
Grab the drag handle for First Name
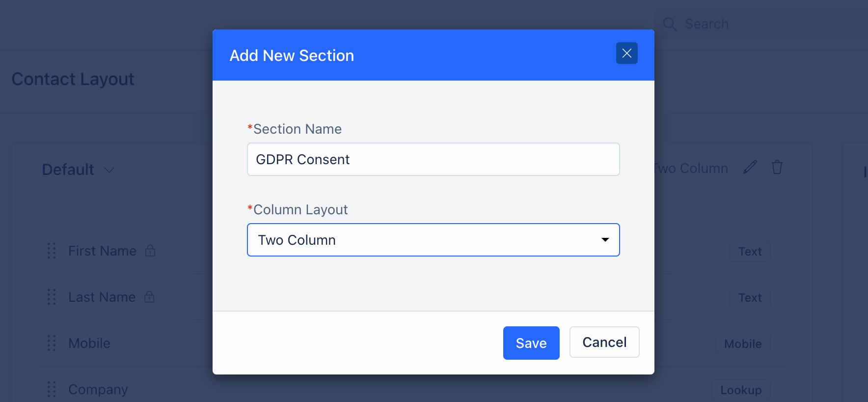pyautogui.click(x=52, y=251)
